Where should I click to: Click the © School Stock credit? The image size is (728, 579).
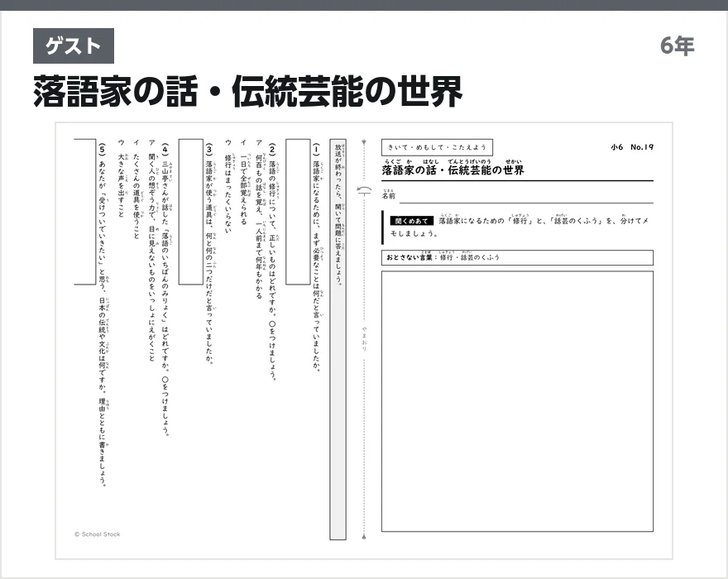pyautogui.click(x=97, y=534)
